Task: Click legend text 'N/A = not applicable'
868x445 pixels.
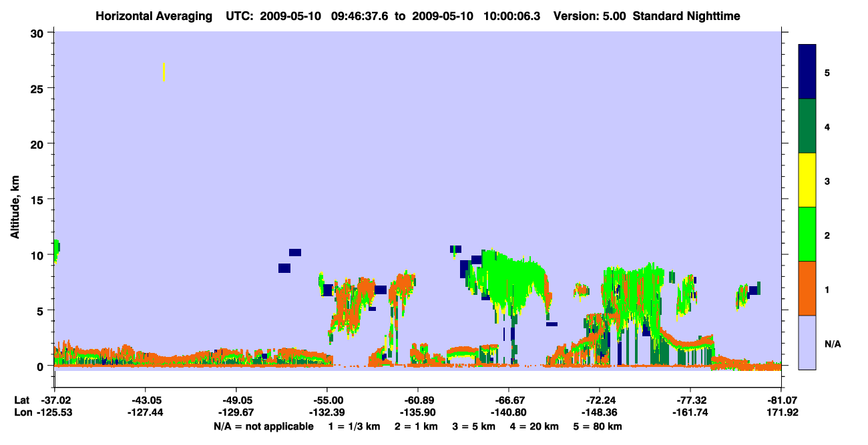Action: [x=264, y=426]
